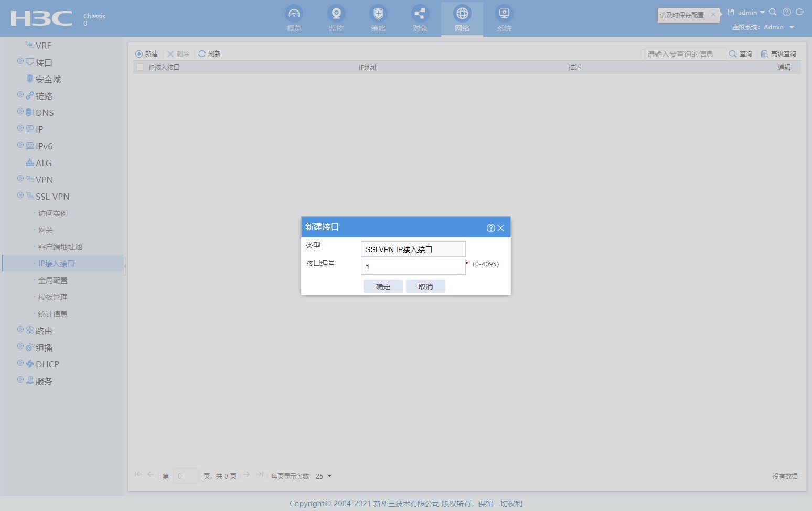Screen dimensions: 812x511
Task: Expand the DNS tree node
Action: point(20,112)
